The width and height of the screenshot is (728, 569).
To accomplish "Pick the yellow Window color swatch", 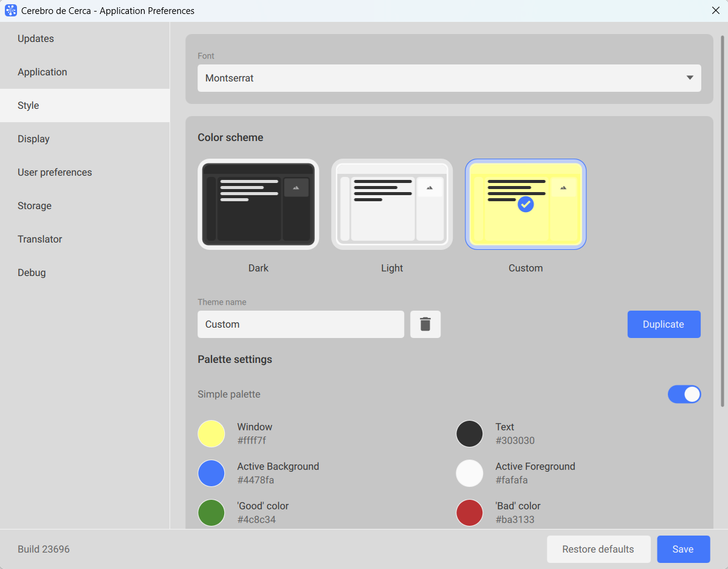I will (211, 433).
